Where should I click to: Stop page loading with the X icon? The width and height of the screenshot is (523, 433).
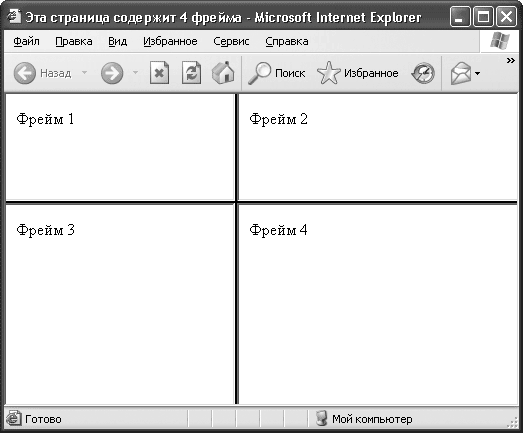point(159,73)
